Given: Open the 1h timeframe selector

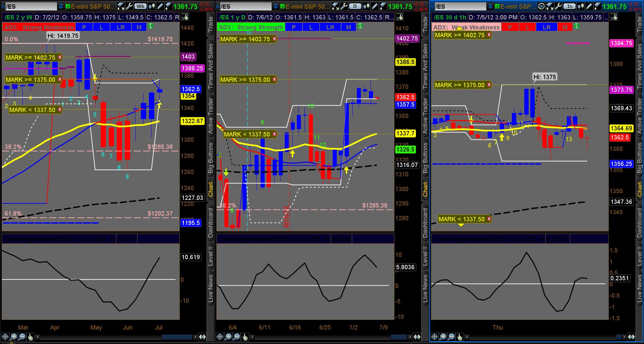Looking at the screenshot, I should [570, 6].
